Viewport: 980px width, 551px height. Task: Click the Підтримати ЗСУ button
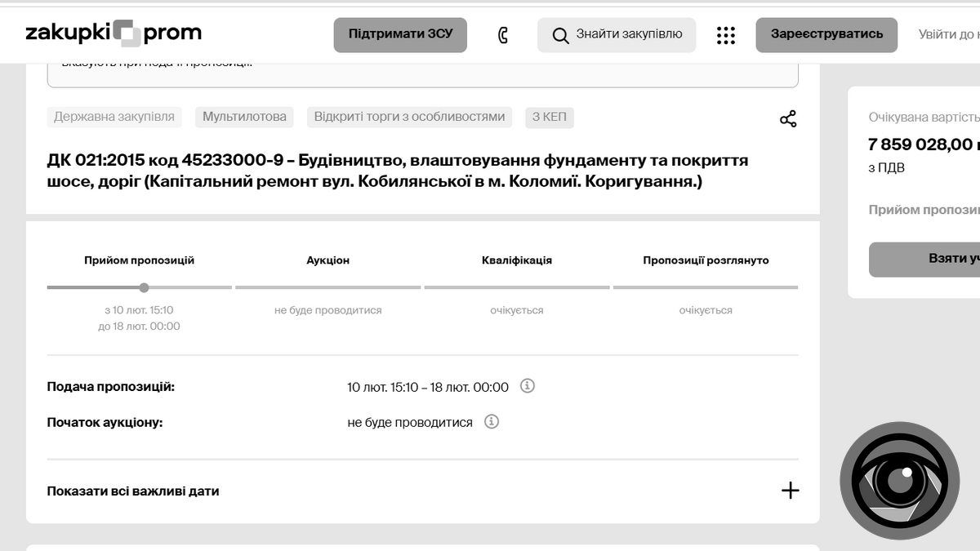tap(399, 34)
